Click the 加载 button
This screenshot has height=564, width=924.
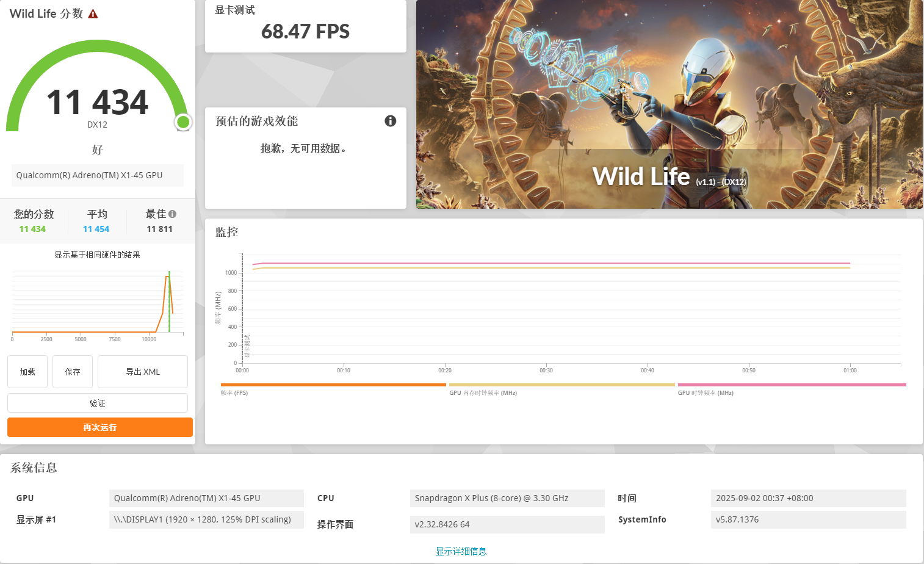click(27, 372)
